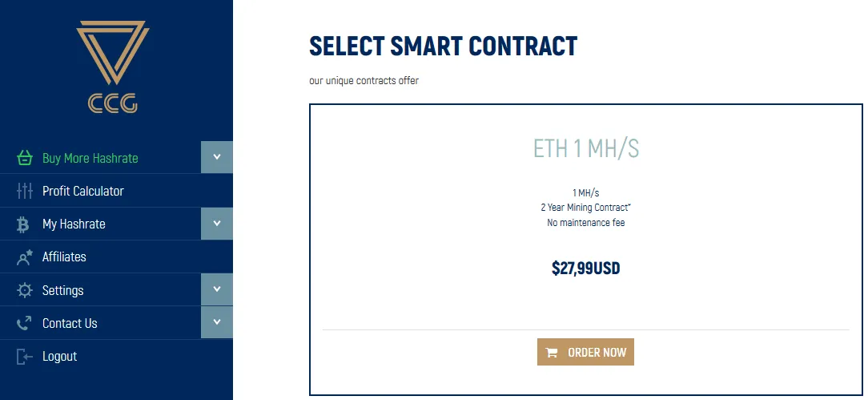Click the Bitcoin icon beside My Hashrate
The height and width of the screenshot is (400, 868).
click(x=23, y=224)
